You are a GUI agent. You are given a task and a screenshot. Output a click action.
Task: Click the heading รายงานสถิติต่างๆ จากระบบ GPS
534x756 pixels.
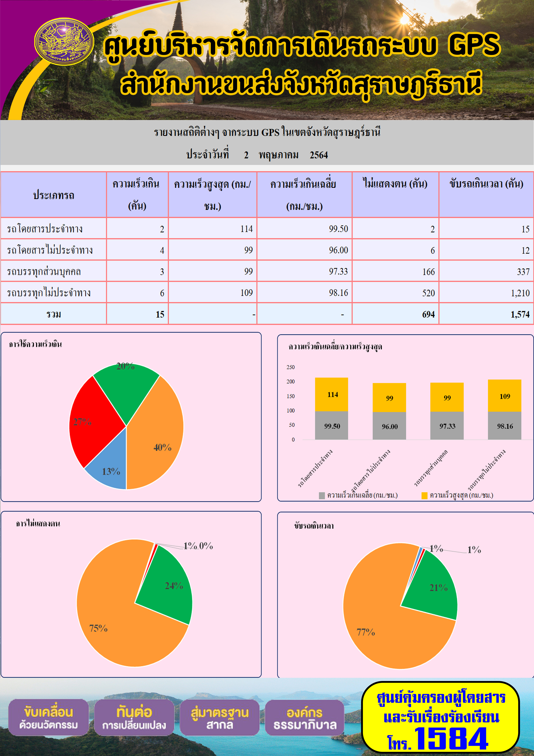(267, 133)
